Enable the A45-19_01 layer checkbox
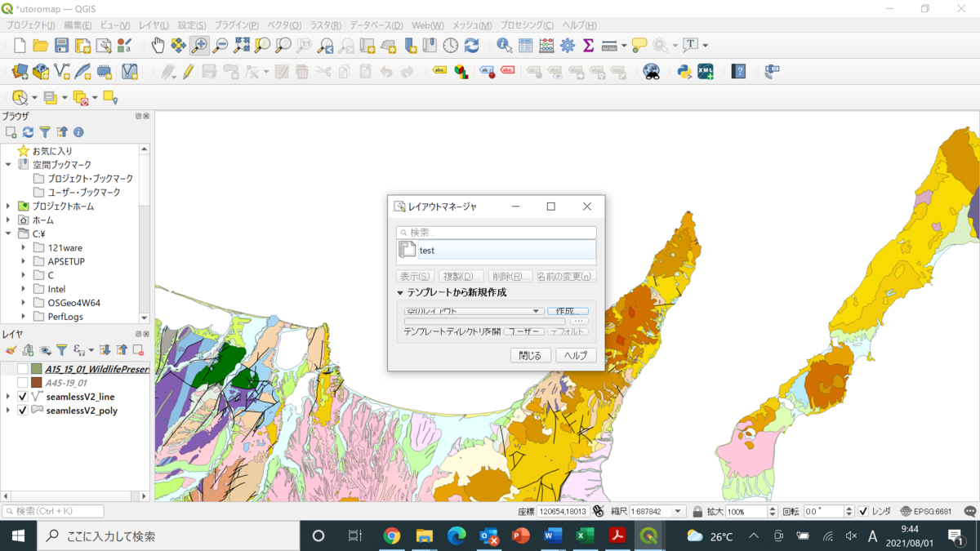Screen dimensions: 980x551 click(x=23, y=383)
